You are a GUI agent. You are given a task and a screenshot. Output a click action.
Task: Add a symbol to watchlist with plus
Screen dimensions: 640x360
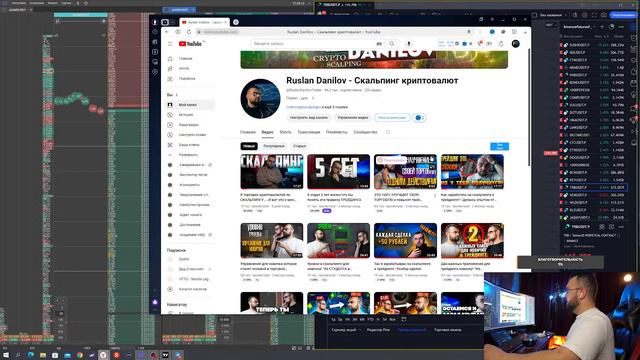(602, 27)
